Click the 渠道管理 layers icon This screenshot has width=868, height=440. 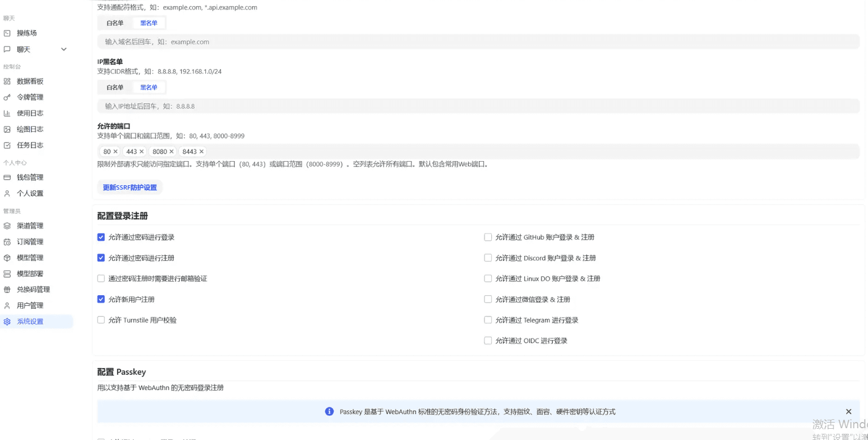[7, 226]
